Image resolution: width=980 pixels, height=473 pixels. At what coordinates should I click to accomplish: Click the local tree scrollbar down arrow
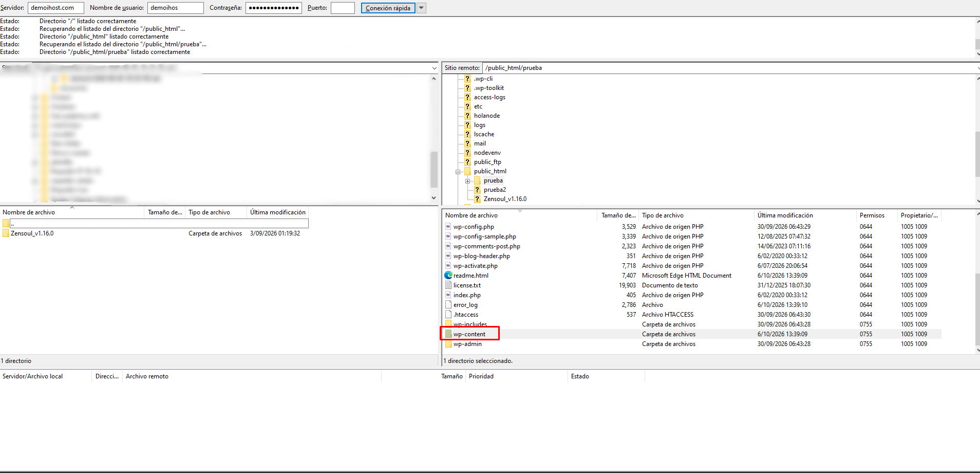[x=434, y=198]
